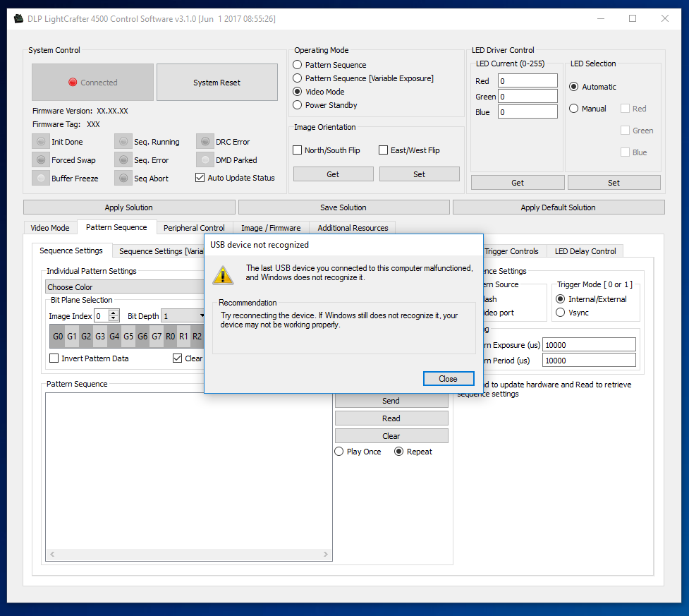The height and width of the screenshot is (616, 689).
Task: Click the Read sequence button
Action: (391, 418)
